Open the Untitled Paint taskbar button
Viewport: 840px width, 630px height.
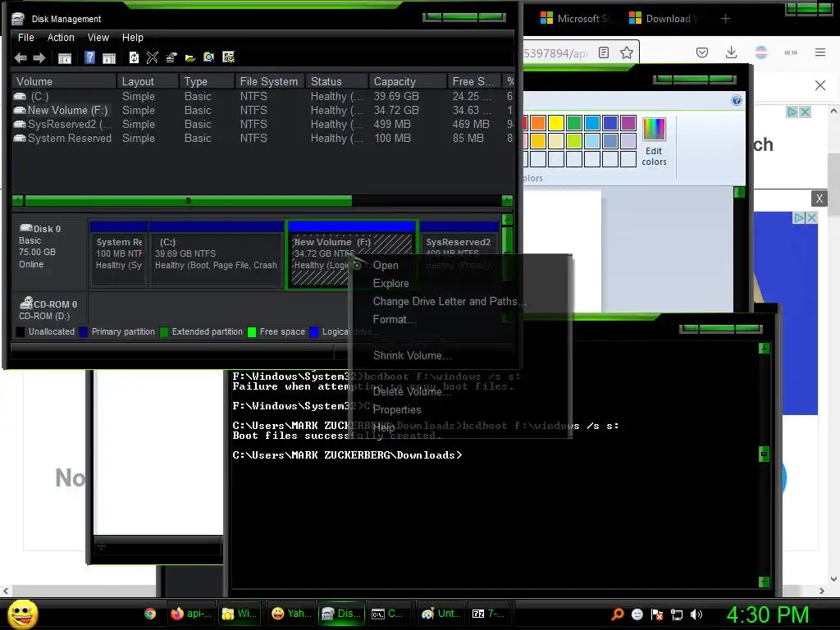point(441,614)
